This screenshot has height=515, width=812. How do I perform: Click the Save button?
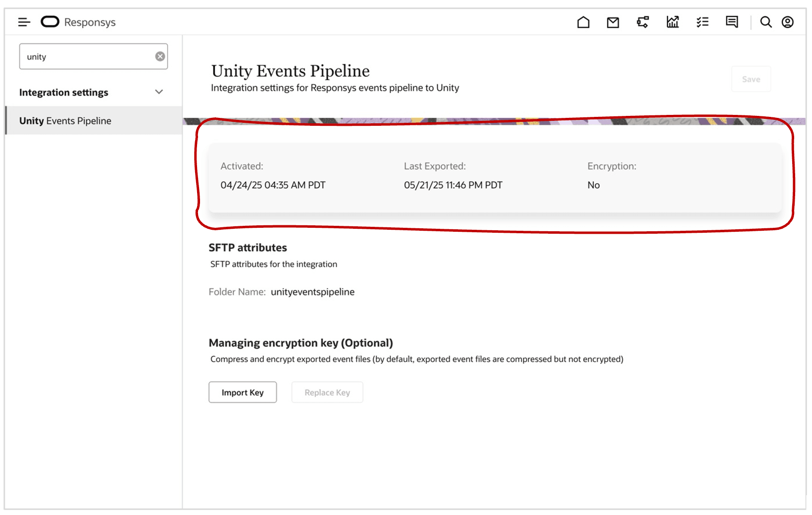(x=751, y=79)
